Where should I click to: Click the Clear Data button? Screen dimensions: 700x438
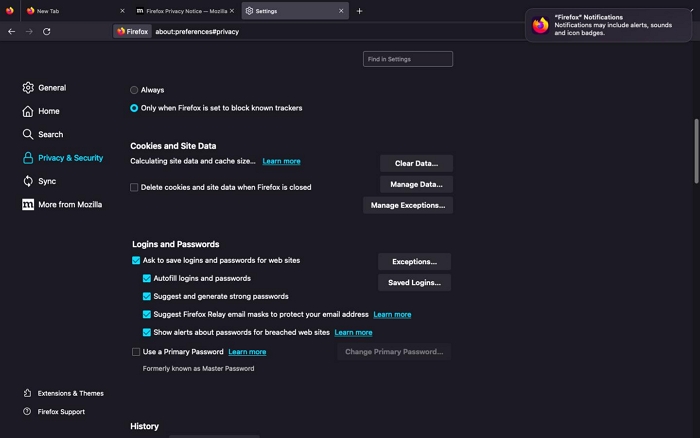pos(416,163)
